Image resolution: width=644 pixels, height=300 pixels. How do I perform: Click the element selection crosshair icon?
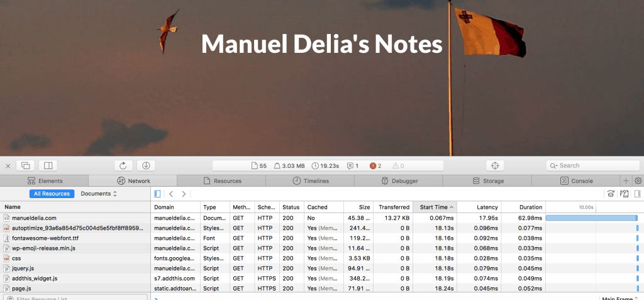[x=494, y=165]
